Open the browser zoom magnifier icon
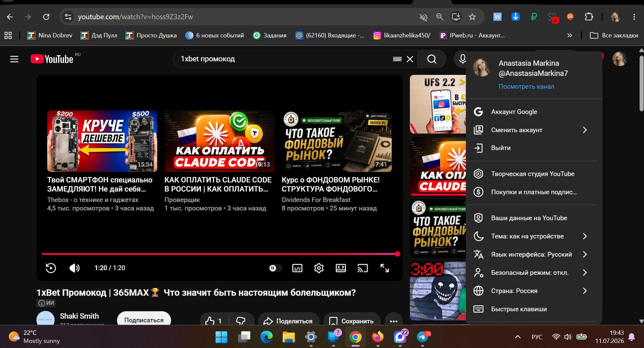 (440, 17)
